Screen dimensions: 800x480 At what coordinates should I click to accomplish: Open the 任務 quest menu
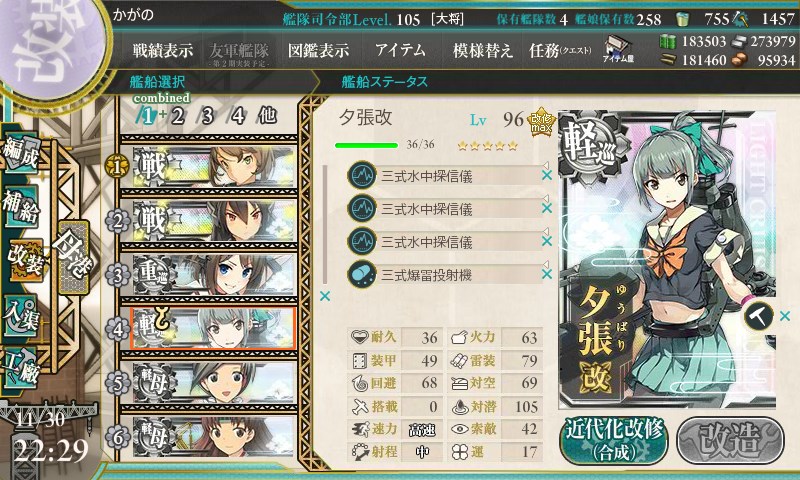coord(560,50)
